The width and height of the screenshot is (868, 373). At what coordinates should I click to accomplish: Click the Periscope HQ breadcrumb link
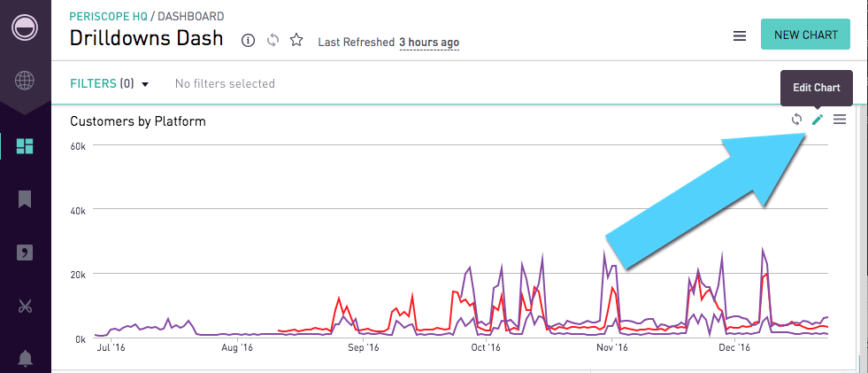[x=108, y=16]
